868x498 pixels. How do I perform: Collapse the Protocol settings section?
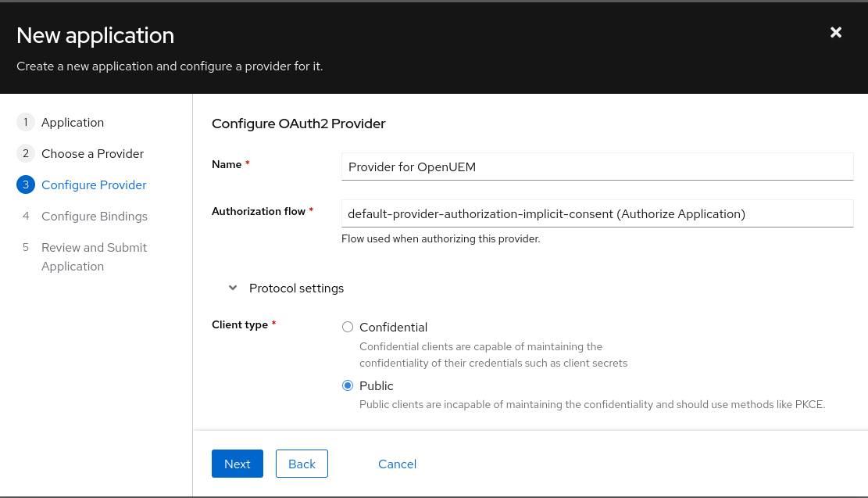(x=232, y=288)
